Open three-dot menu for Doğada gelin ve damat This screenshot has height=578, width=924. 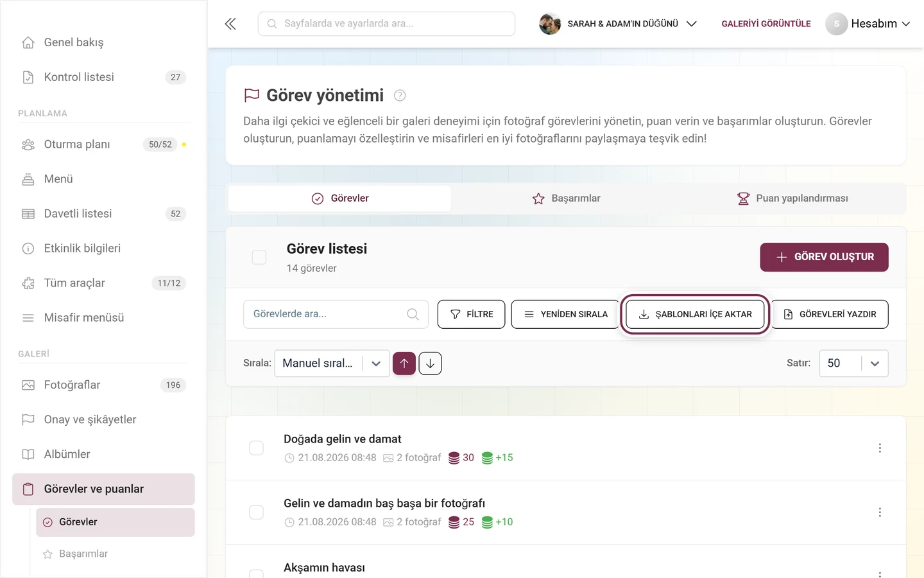pyautogui.click(x=880, y=448)
